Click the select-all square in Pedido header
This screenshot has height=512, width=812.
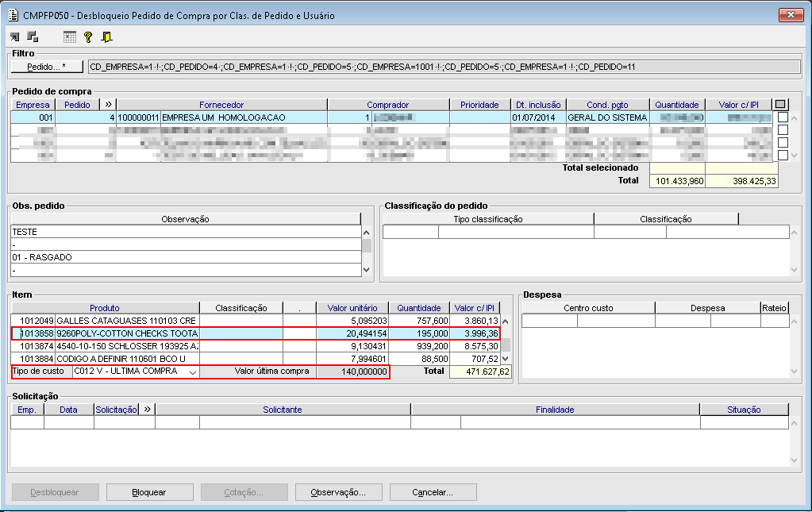(780, 104)
